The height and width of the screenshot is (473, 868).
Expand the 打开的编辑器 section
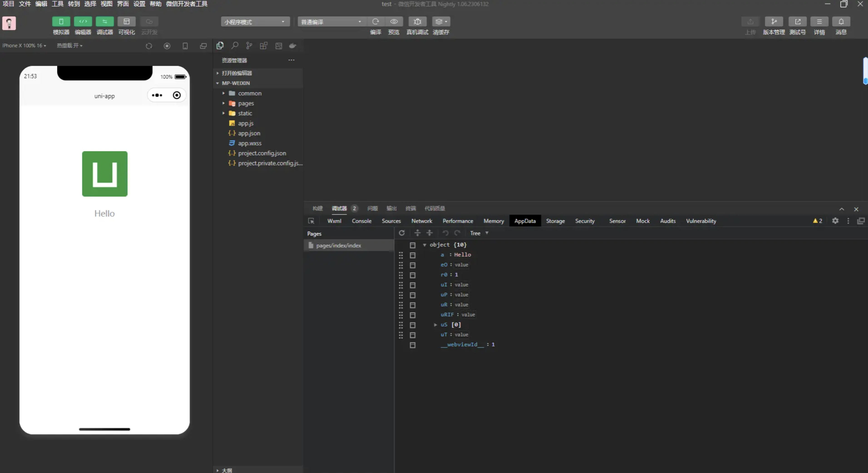(x=258, y=73)
